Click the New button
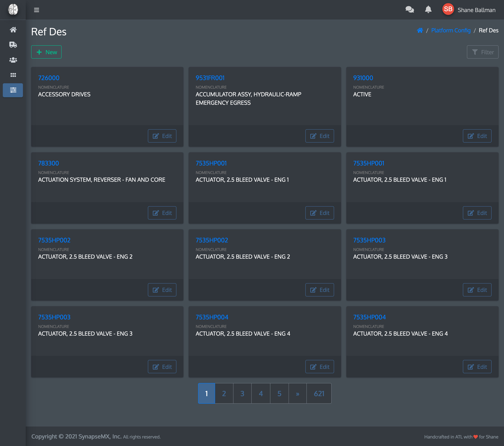Screen dimensions: 504x446 pyautogui.click(x=46, y=52)
